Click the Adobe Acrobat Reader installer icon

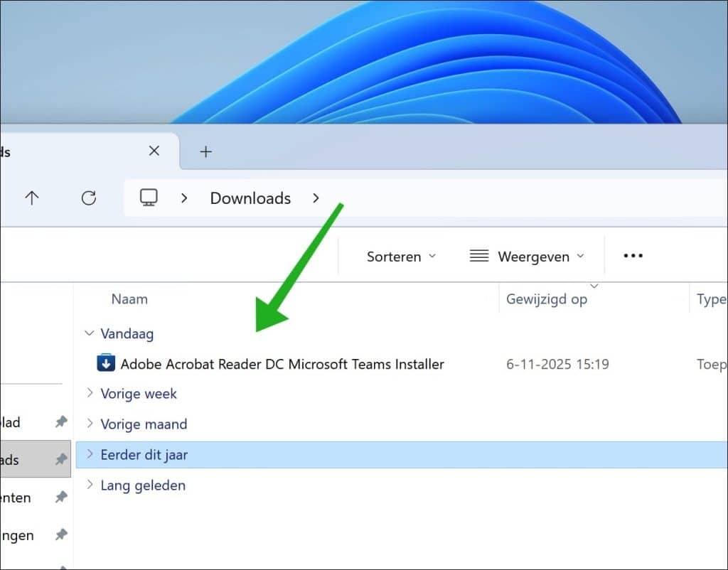(x=105, y=363)
